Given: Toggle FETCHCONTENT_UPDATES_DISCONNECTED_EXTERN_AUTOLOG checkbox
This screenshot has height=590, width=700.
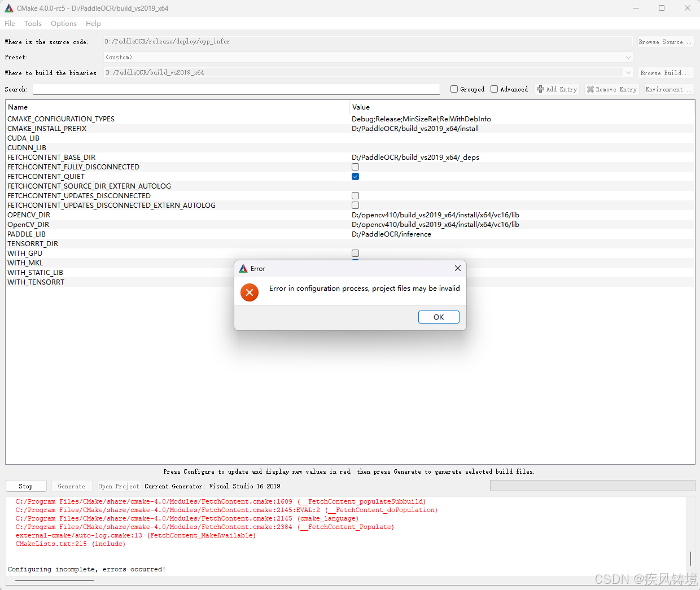Looking at the screenshot, I should 355,206.
